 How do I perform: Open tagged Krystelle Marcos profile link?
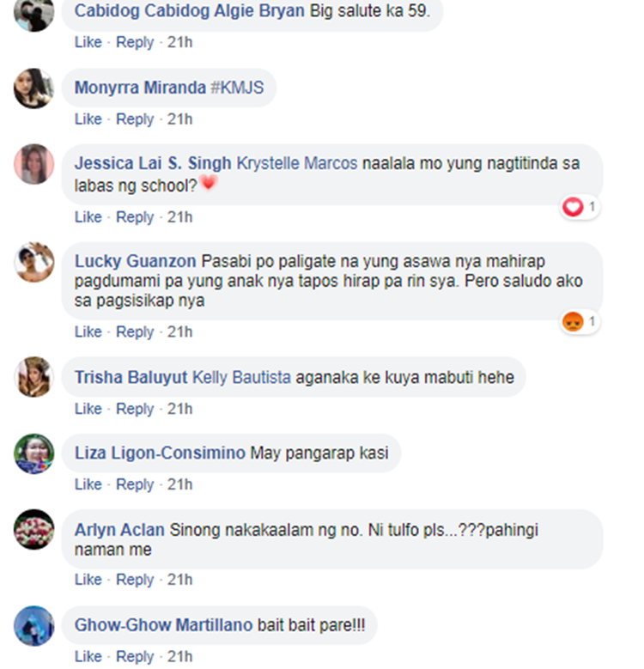click(x=297, y=163)
